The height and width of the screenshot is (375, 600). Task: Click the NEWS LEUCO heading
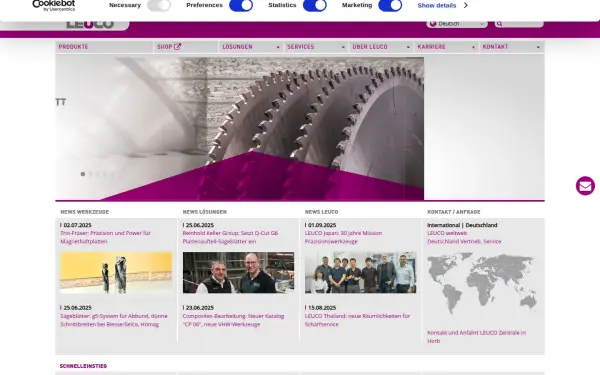(321, 212)
